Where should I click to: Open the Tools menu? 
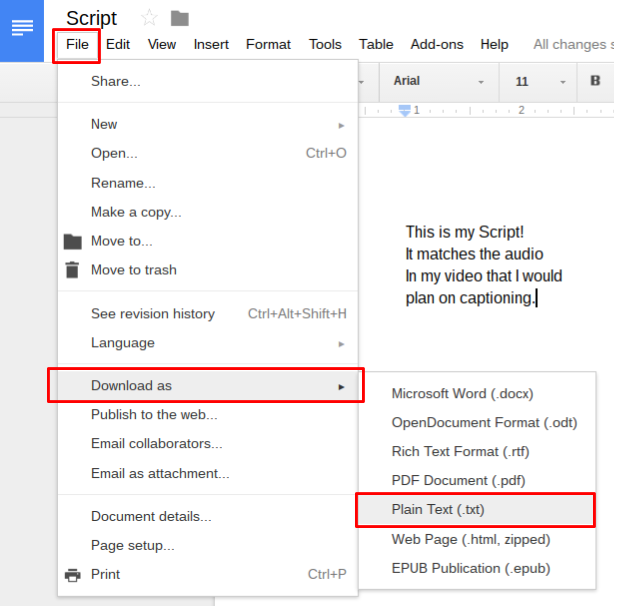325,44
